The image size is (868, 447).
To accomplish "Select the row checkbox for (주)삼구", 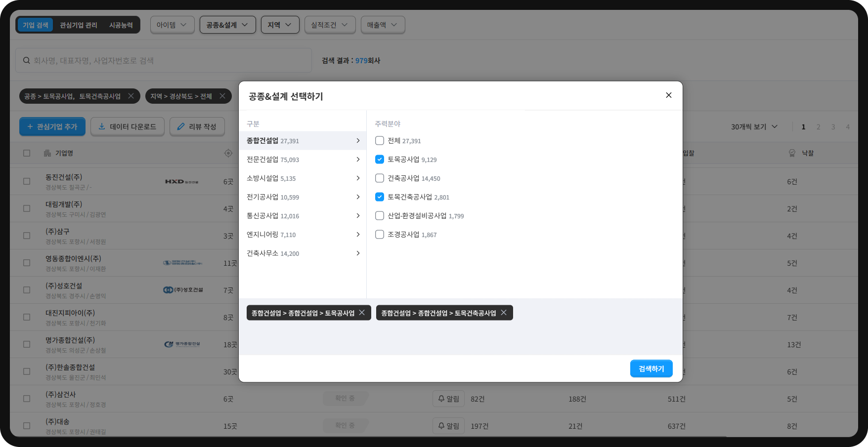I will 27,236.
